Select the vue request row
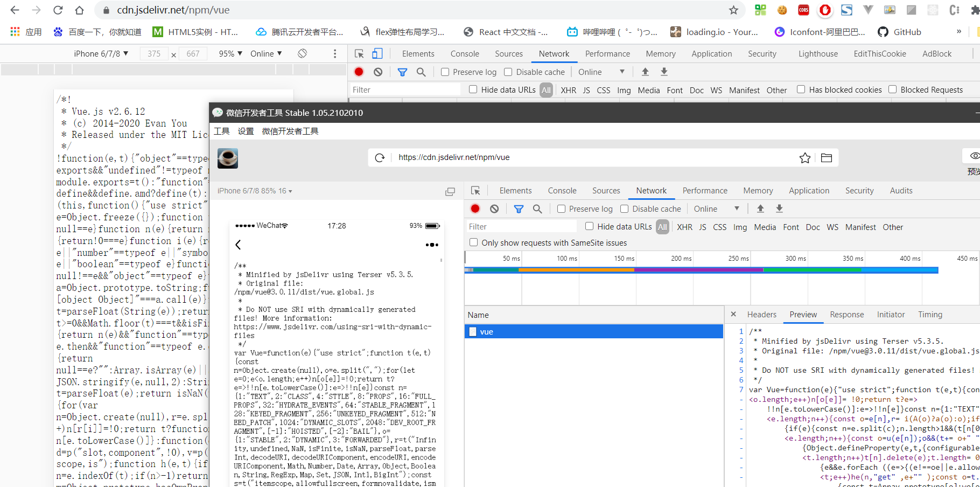The width and height of the screenshot is (980, 487). pyautogui.click(x=594, y=331)
